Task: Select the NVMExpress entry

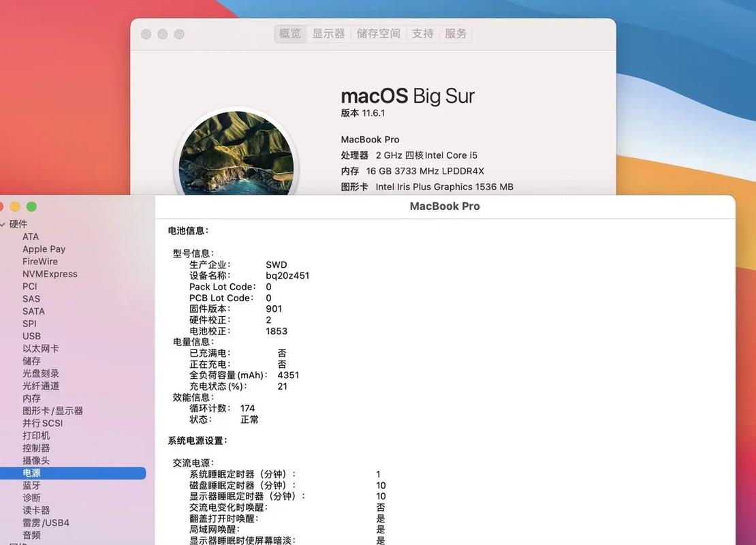Action: pos(50,273)
